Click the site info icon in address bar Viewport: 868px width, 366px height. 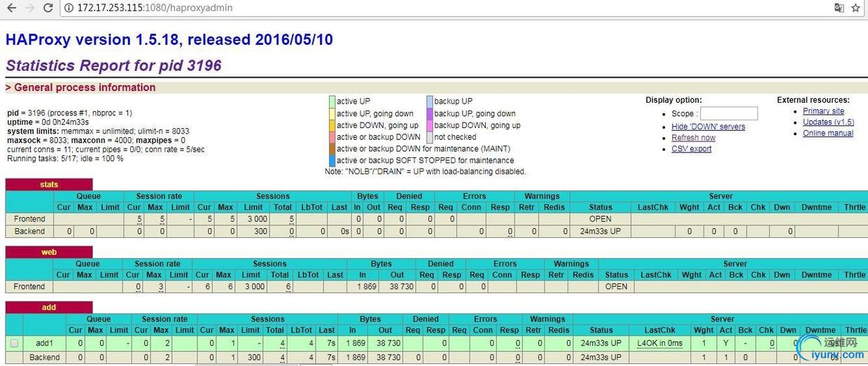[69, 8]
